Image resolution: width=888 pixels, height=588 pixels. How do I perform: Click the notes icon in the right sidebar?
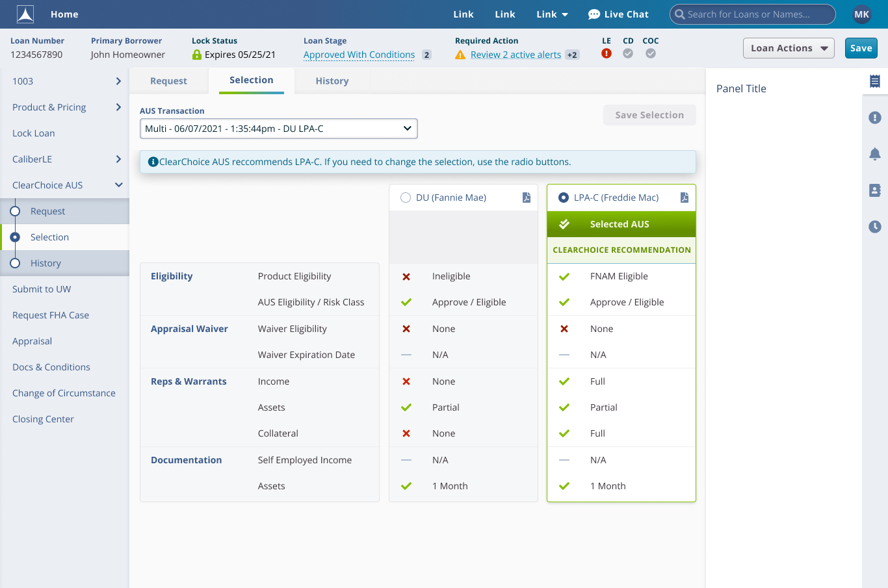(x=875, y=81)
